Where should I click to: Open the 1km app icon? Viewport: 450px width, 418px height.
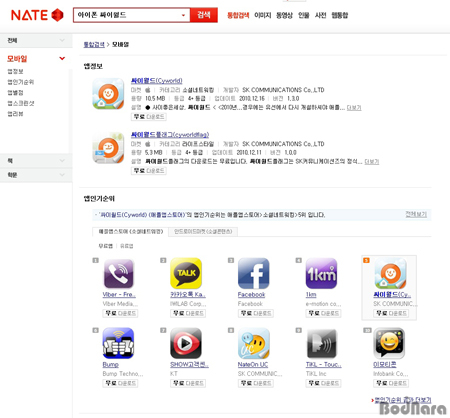coord(321,273)
